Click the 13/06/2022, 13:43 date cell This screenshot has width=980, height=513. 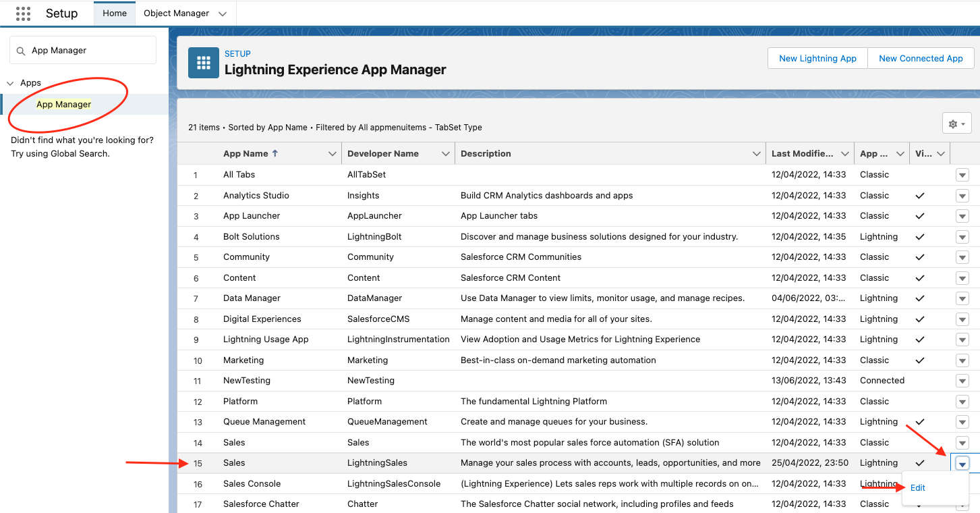809,381
